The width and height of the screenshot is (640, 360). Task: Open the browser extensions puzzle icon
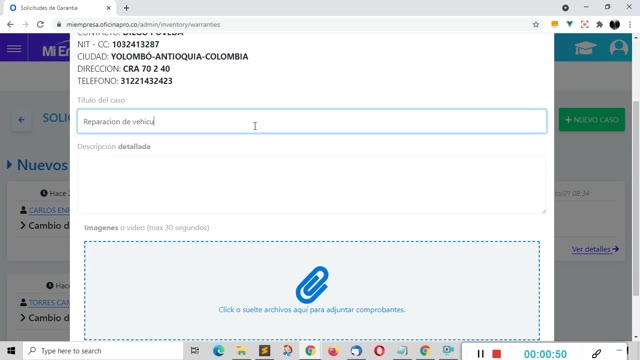pos(599,24)
